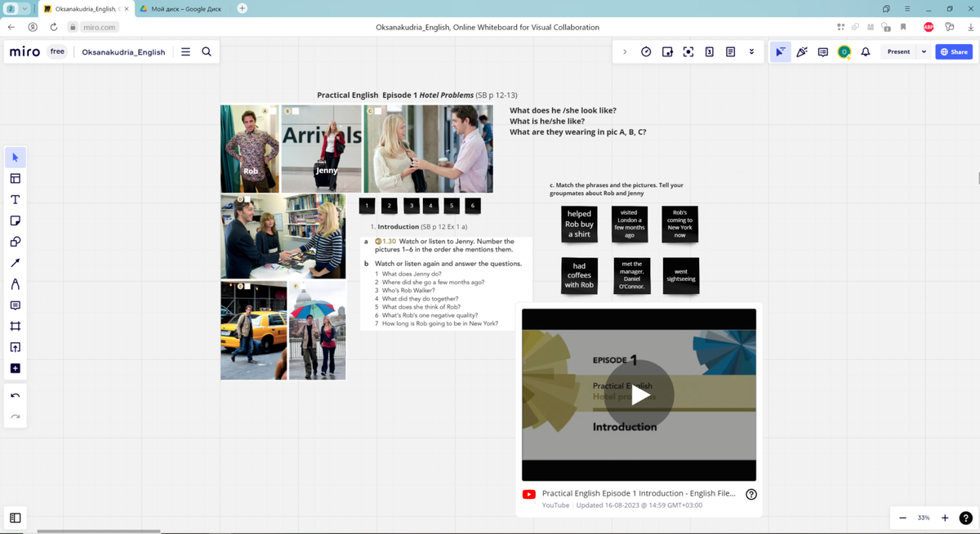Select the Comment tool in left toolbar

[16, 305]
